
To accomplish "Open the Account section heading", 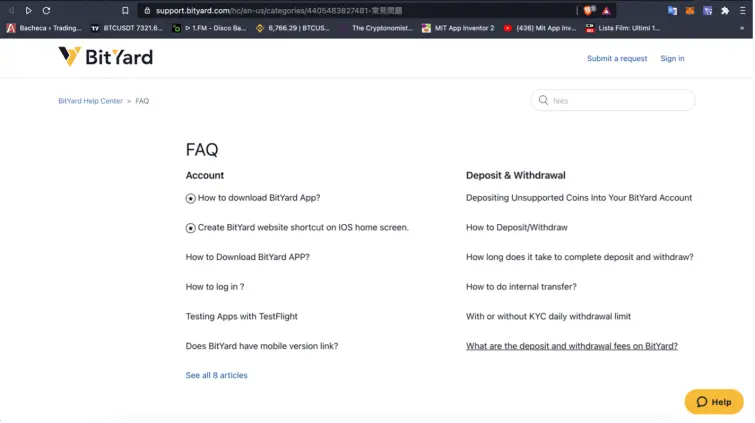I will [x=205, y=175].
